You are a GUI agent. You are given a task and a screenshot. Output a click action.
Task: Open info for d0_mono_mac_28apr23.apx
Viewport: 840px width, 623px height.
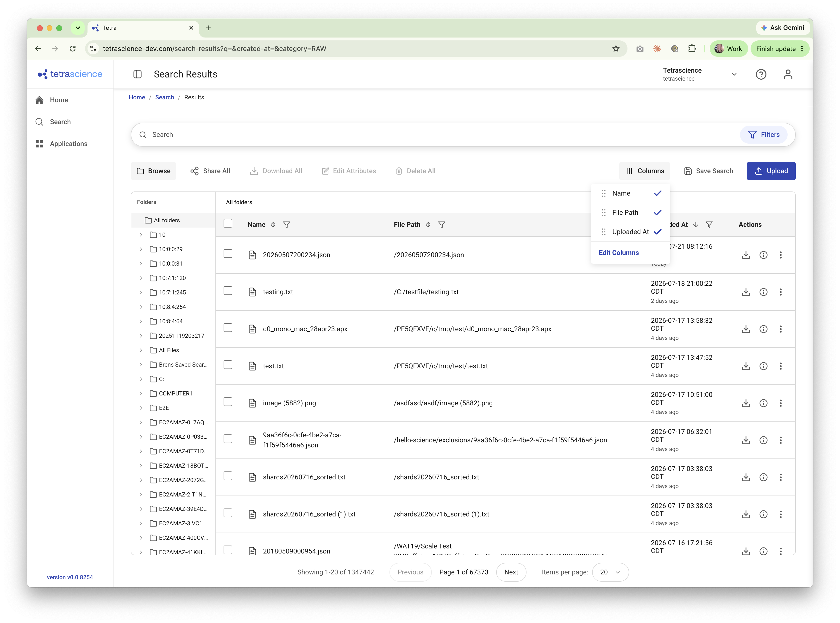click(763, 329)
